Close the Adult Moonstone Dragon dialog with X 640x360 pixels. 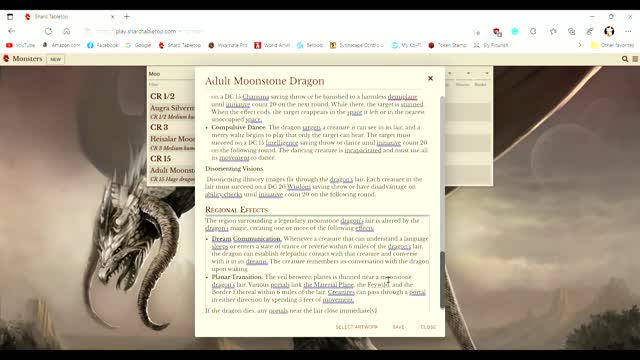click(x=430, y=78)
